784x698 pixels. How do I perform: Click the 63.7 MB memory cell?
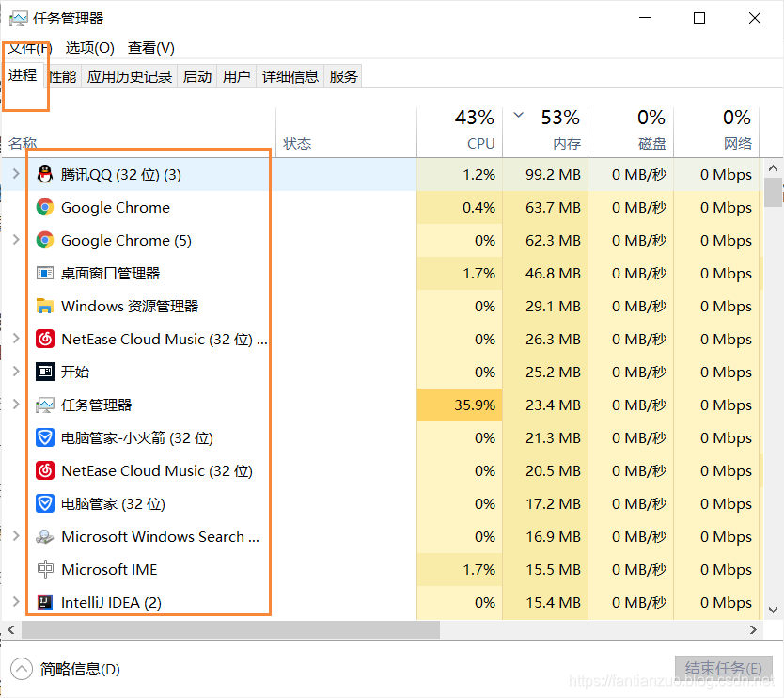(x=545, y=207)
